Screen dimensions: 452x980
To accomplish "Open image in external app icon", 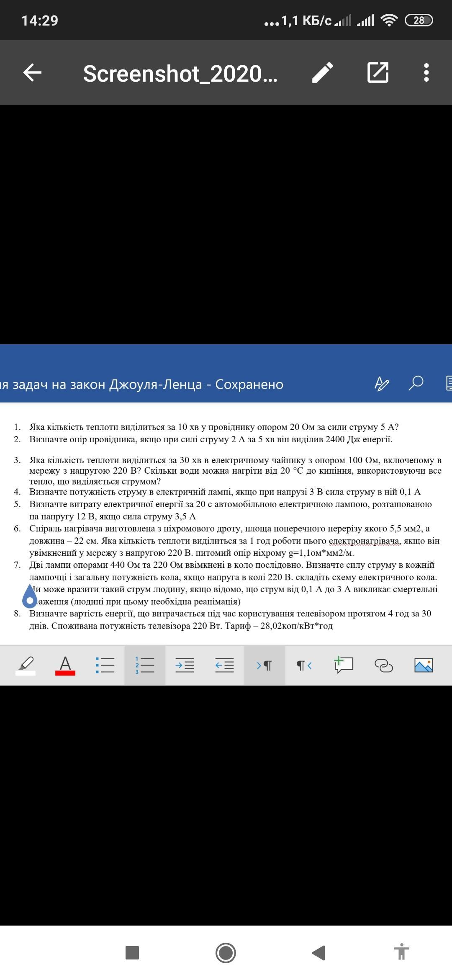I will tap(378, 72).
